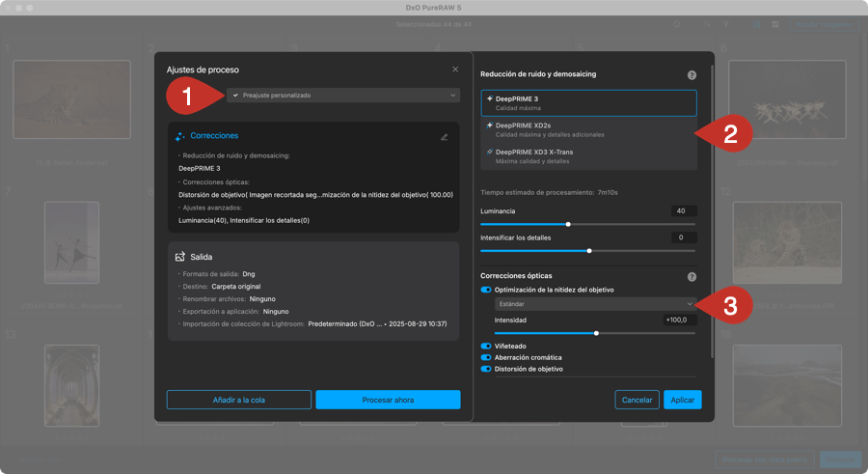Click the Intensificar los detalles slider handle

589,251
